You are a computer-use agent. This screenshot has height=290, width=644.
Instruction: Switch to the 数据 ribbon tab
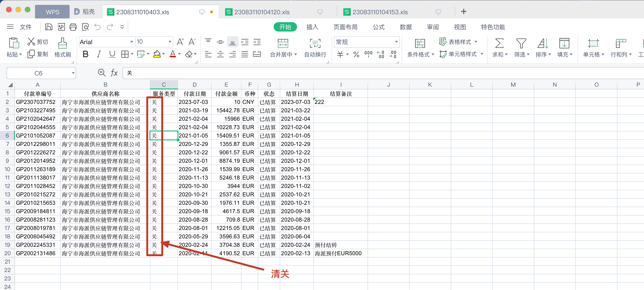[406, 27]
